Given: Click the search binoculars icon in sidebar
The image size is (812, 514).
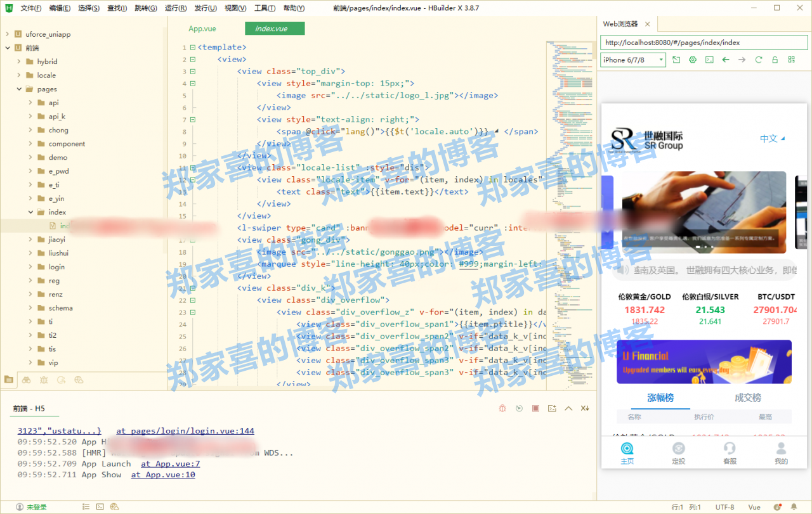Looking at the screenshot, I should click(x=26, y=380).
